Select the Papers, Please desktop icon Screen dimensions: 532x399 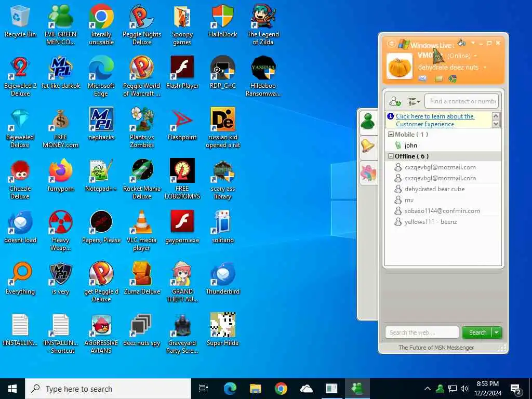pos(101,227)
